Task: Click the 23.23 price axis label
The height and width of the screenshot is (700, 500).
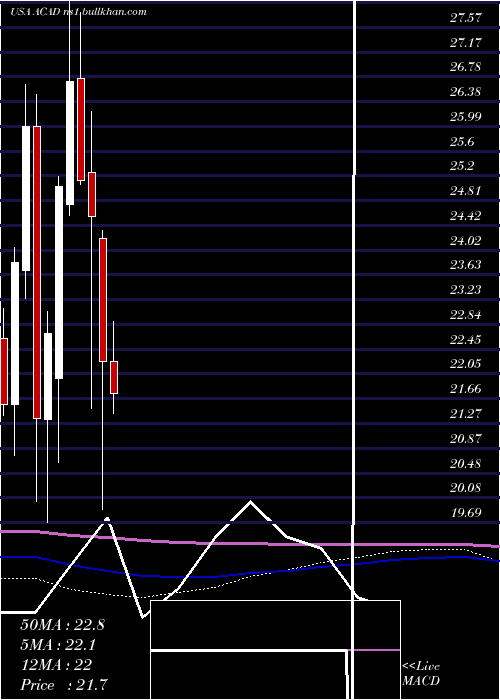Action: [x=466, y=290]
